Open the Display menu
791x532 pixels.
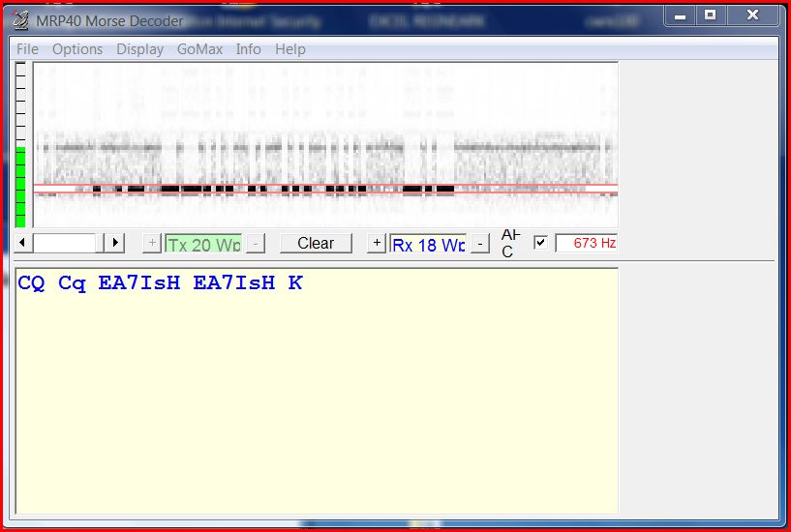point(139,49)
